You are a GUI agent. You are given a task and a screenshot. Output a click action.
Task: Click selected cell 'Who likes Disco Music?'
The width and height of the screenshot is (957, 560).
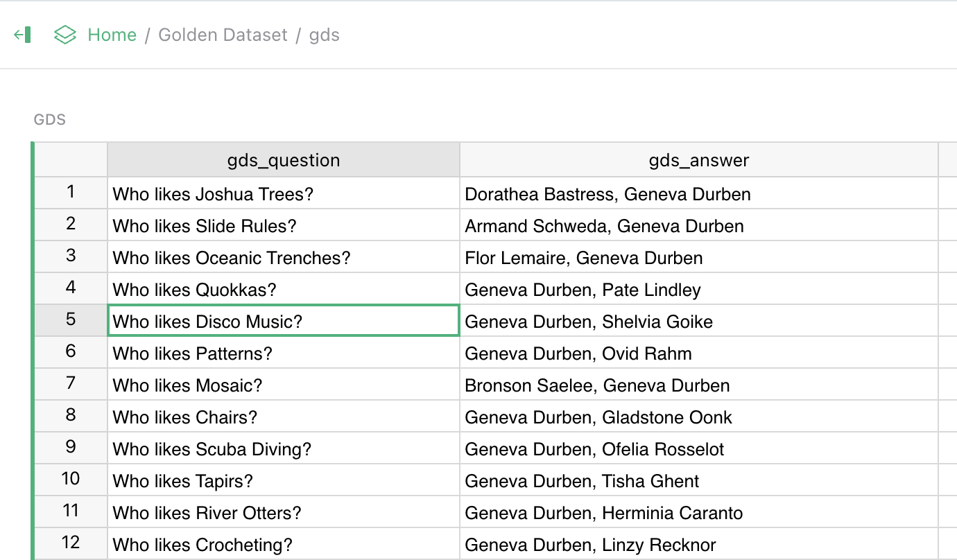coord(284,321)
